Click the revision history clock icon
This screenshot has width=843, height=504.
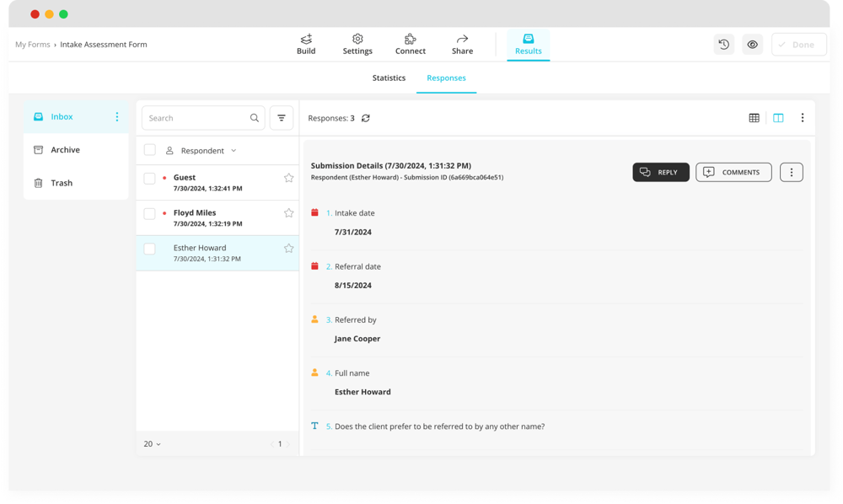[723, 45]
